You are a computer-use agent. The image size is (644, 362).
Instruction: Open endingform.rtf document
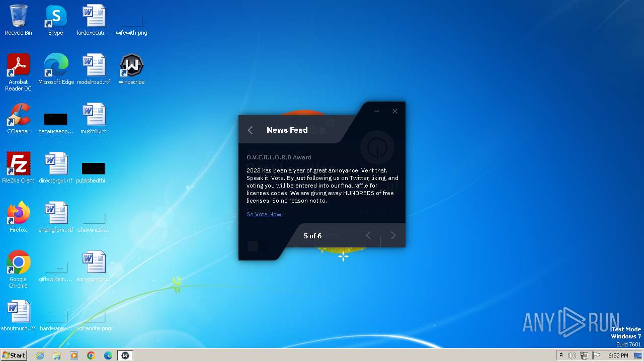(x=56, y=218)
